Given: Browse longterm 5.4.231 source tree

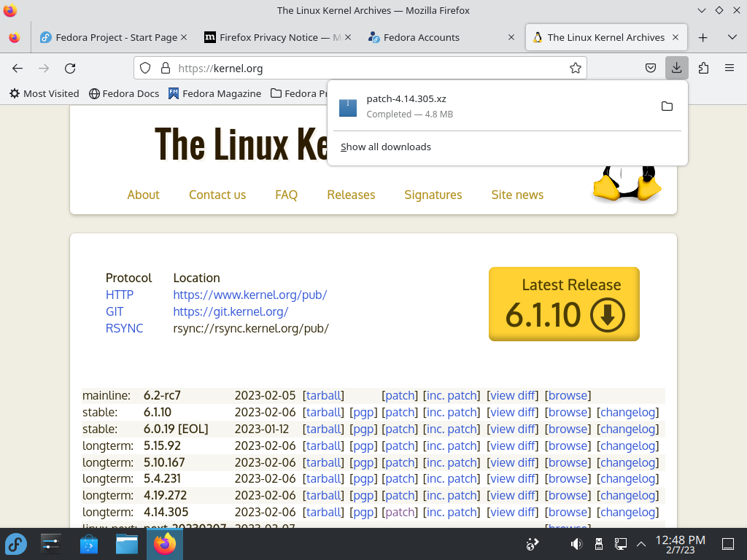Looking at the screenshot, I should (568, 478).
